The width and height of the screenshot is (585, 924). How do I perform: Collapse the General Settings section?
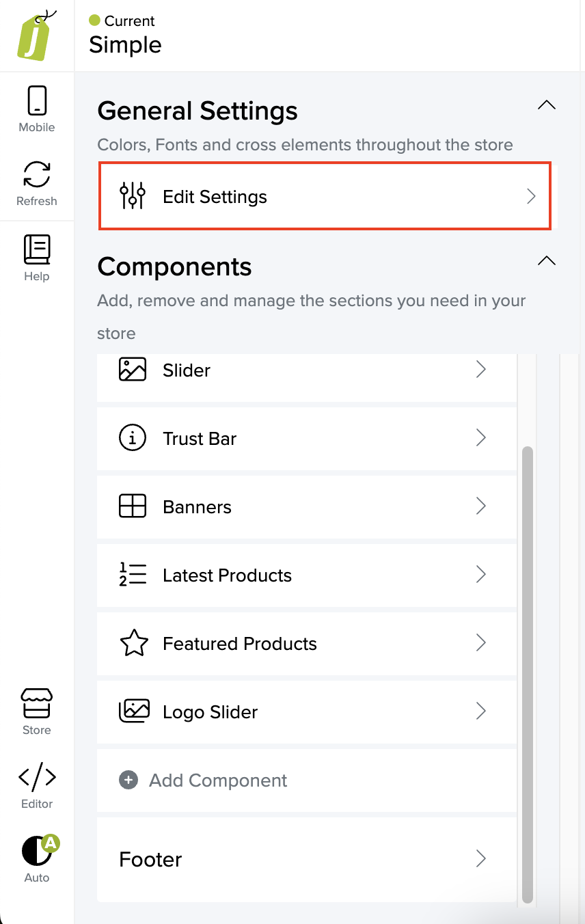coord(547,105)
